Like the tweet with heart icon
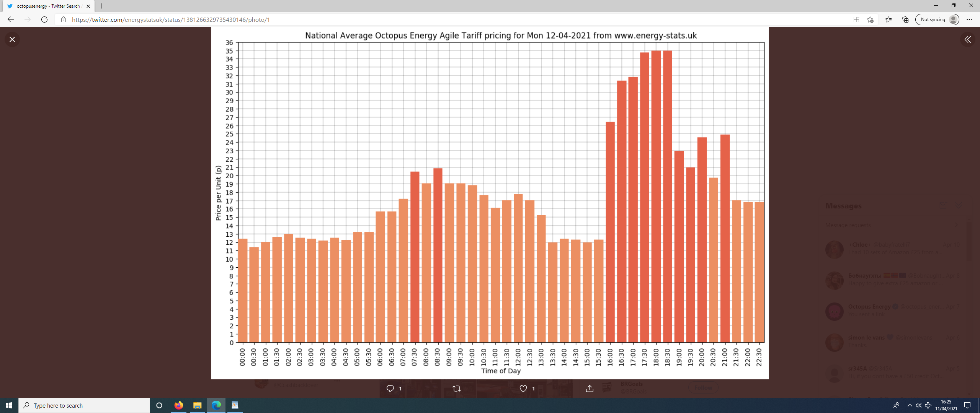 pos(523,389)
